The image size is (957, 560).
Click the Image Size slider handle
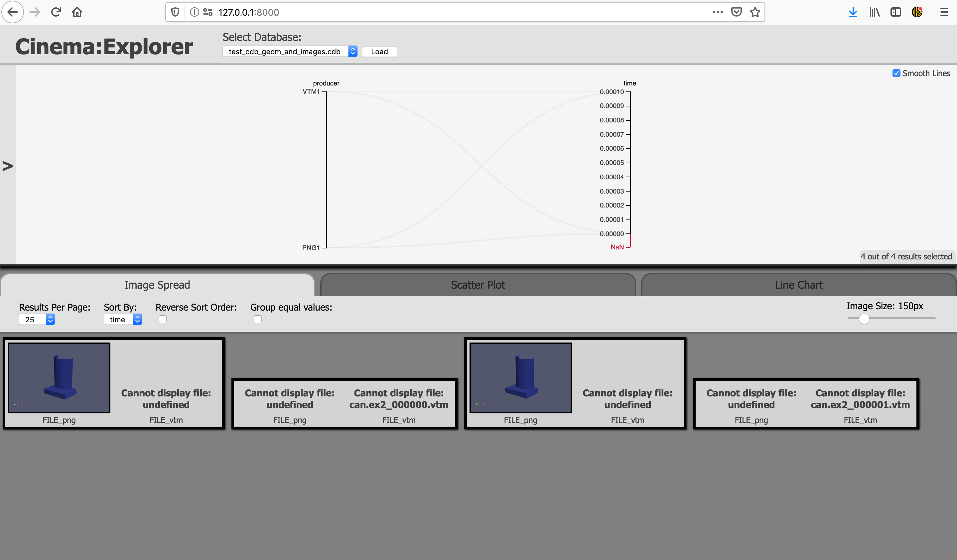click(x=864, y=319)
